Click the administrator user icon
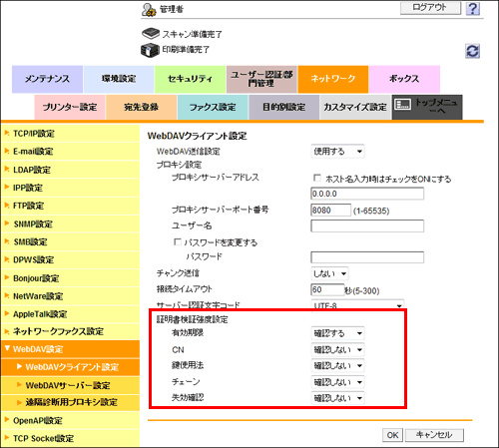 click(x=149, y=10)
